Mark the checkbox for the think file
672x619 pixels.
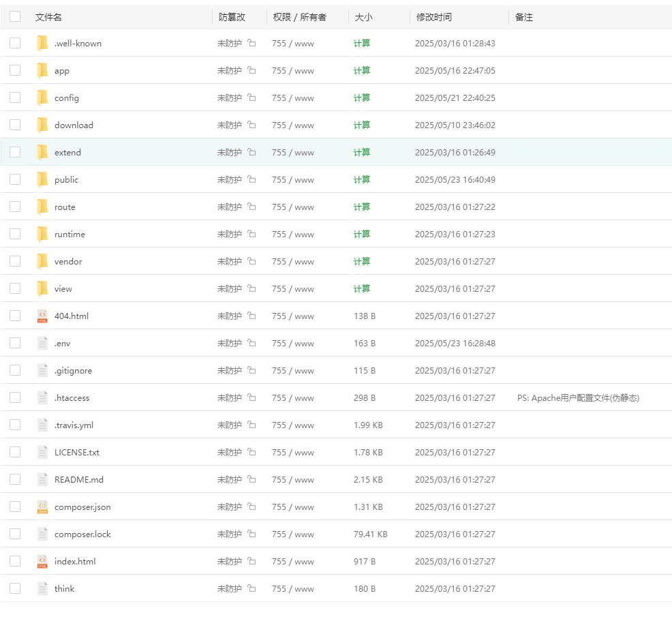pos(15,588)
